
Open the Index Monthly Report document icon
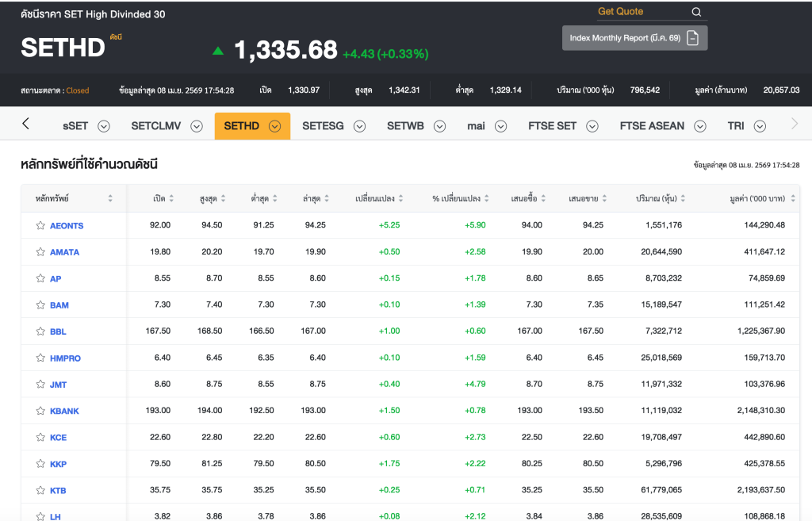(x=692, y=38)
